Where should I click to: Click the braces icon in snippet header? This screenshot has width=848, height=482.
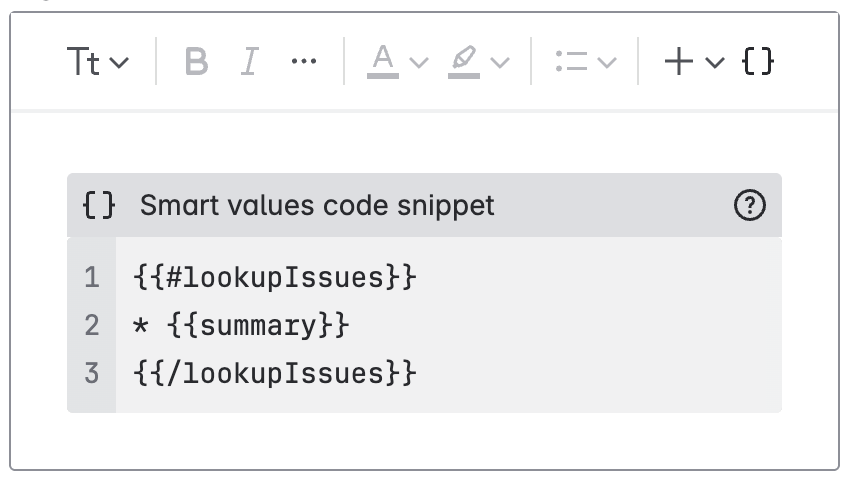pyautogui.click(x=99, y=206)
